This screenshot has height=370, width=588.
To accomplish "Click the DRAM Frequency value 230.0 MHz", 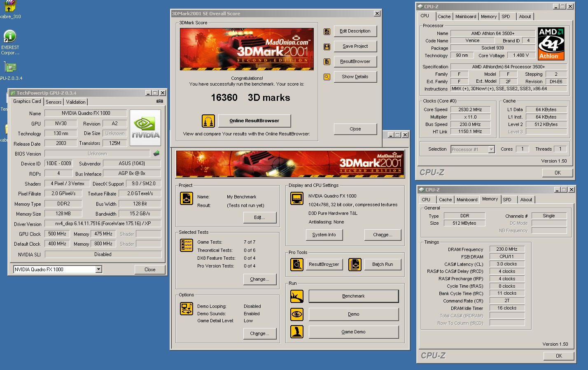I will [507, 249].
